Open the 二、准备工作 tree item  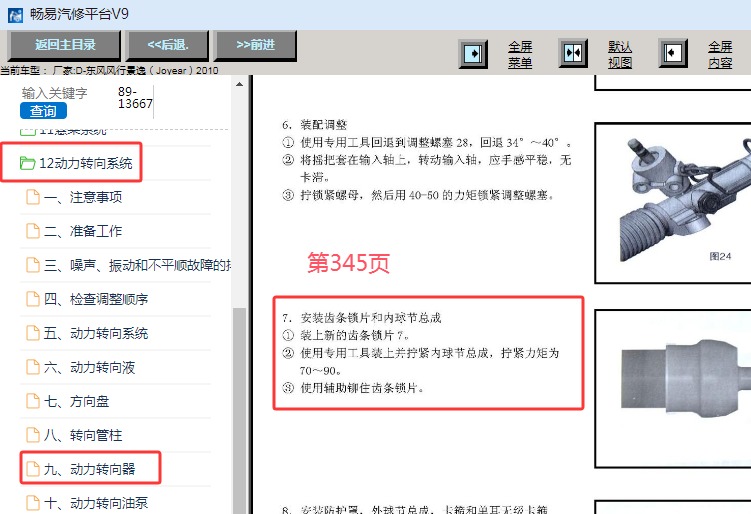[x=82, y=231]
